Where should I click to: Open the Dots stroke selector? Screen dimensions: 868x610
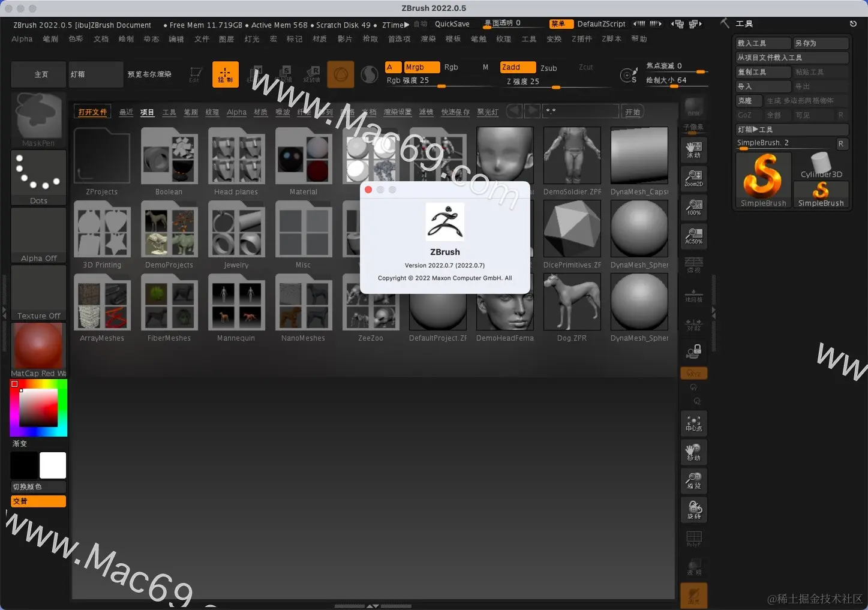pyautogui.click(x=38, y=177)
